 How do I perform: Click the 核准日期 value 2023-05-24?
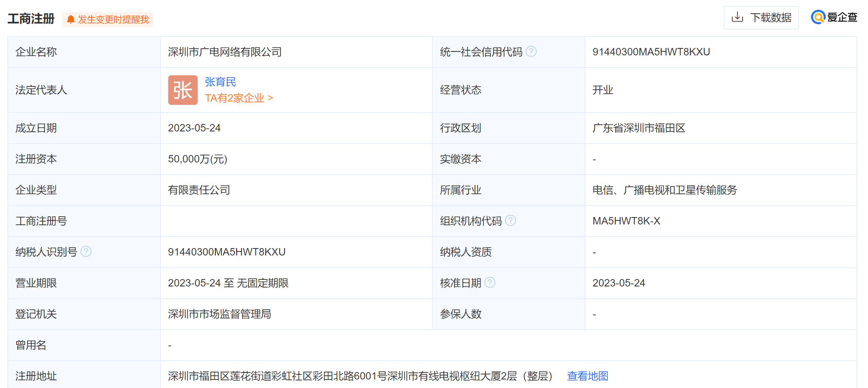(x=619, y=283)
